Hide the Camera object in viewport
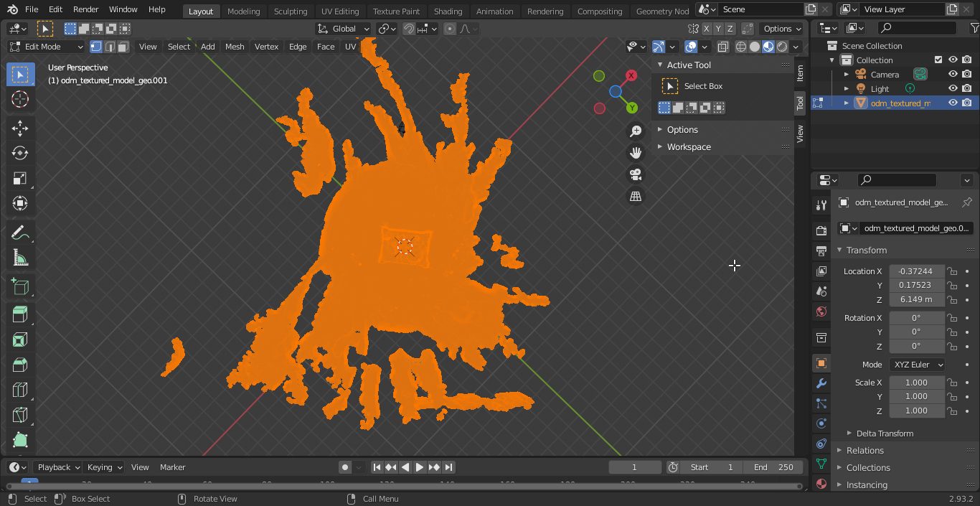 coord(953,75)
